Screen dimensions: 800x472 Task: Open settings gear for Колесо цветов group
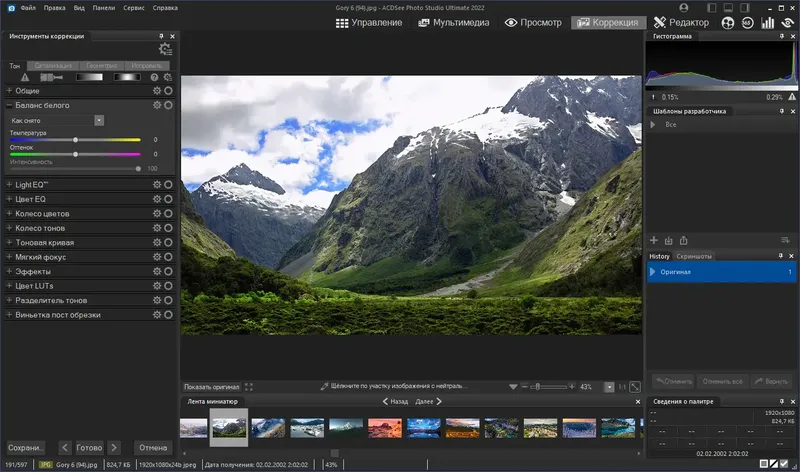pos(157,213)
